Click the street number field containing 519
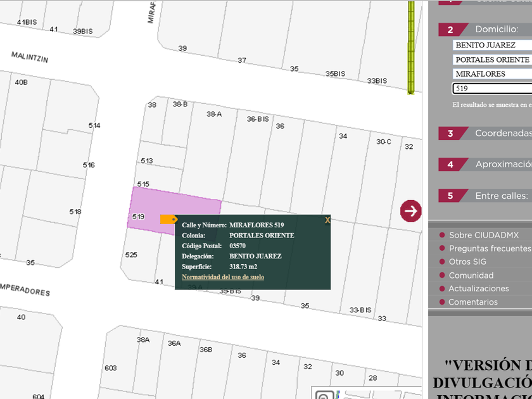Screen dimensions: 532x399 492,89
